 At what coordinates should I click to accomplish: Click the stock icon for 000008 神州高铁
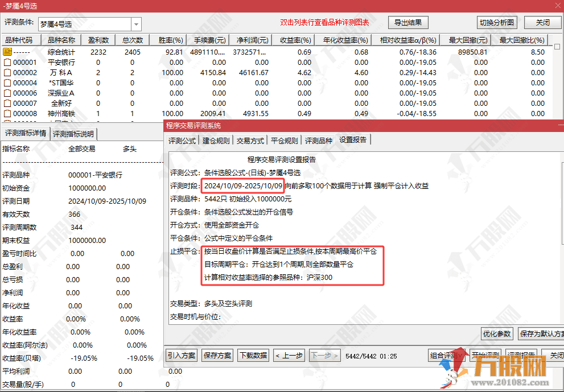click(x=7, y=114)
